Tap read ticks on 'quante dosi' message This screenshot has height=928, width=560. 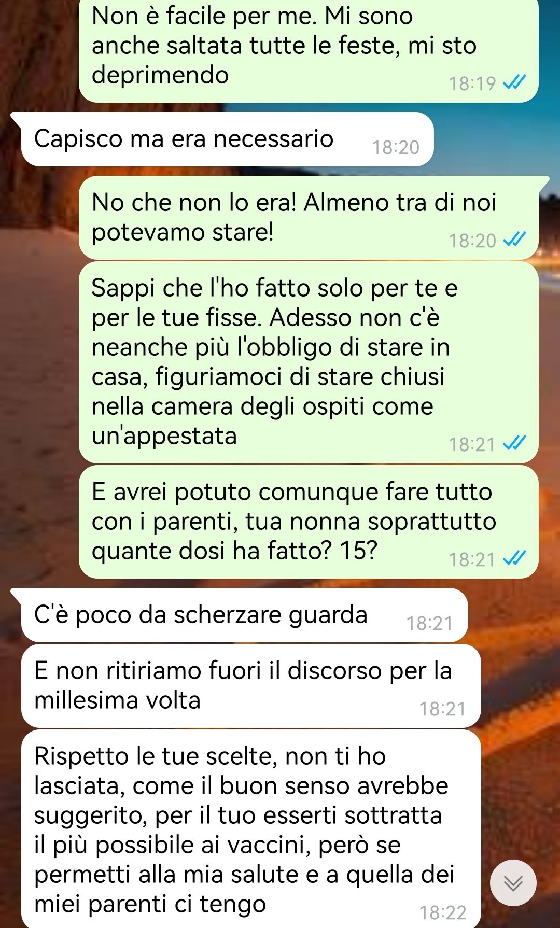click(x=515, y=558)
